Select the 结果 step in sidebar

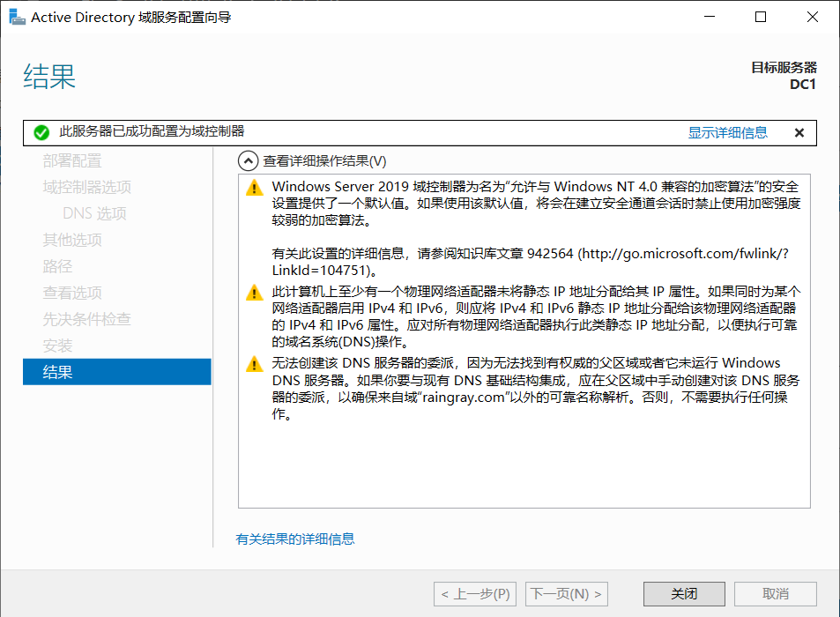click(116, 372)
